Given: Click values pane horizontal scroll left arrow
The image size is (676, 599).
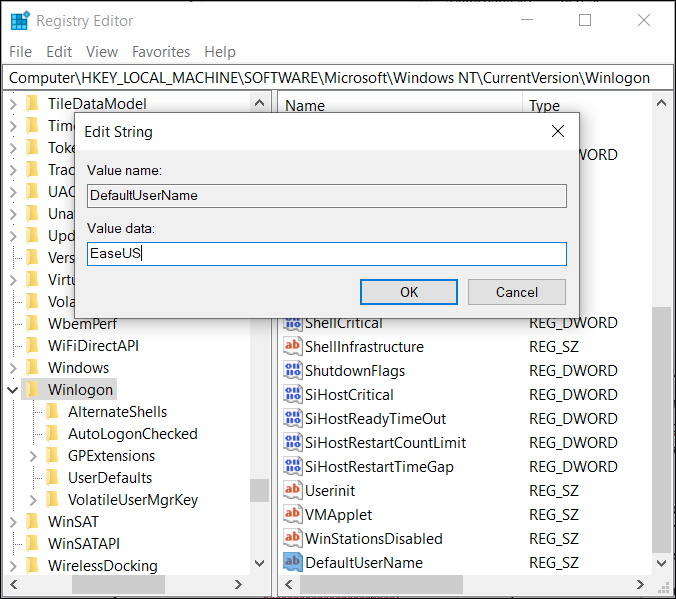Looking at the screenshot, I should (x=289, y=584).
